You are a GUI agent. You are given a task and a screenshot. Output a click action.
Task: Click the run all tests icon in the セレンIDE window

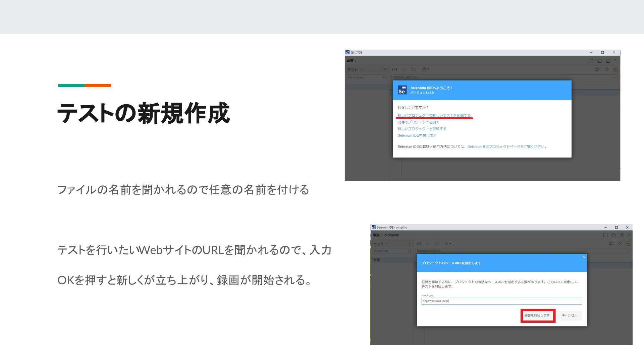(395, 69)
